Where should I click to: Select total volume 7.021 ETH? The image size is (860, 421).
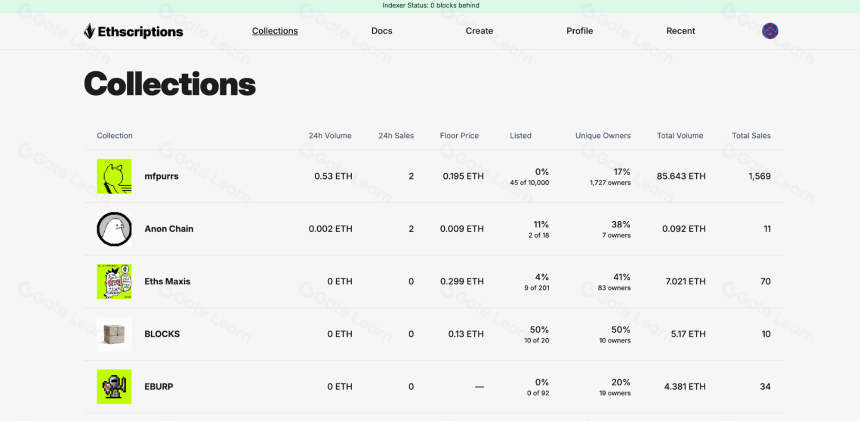[x=684, y=281]
